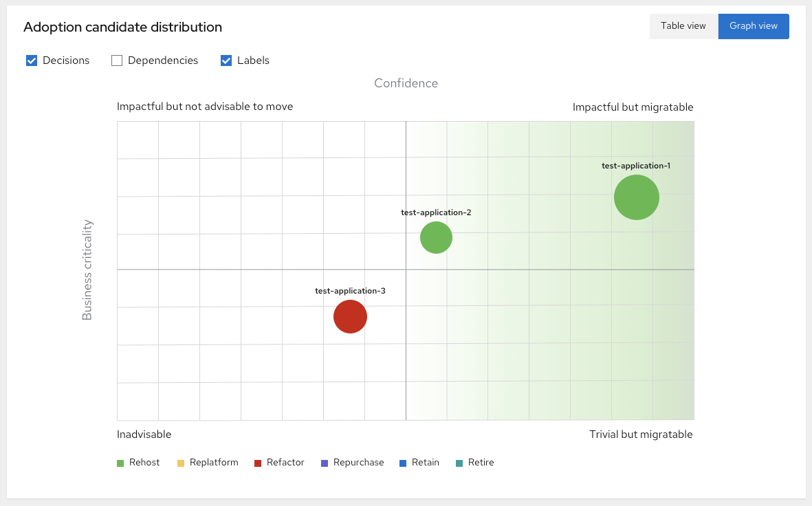812x506 pixels.
Task: Click the teal Retire legend swatch
Action: click(459, 463)
